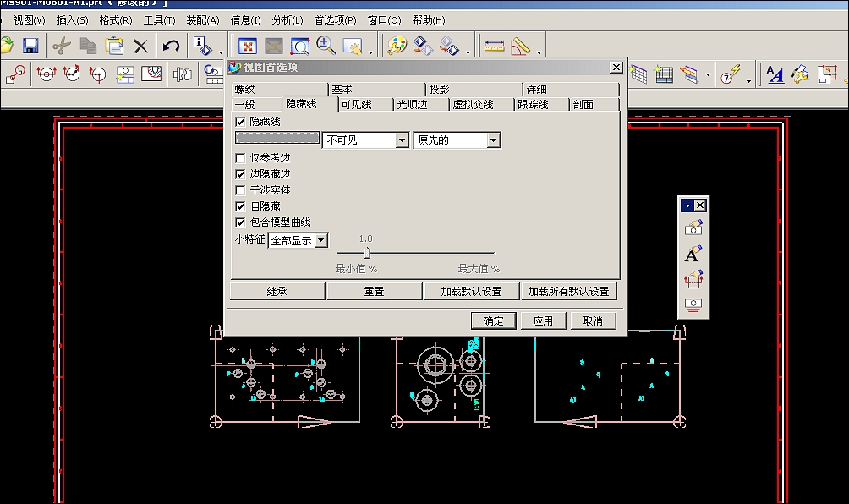Switch to the 光顺边 tab
The height and width of the screenshot is (504, 849).
[421, 105]
